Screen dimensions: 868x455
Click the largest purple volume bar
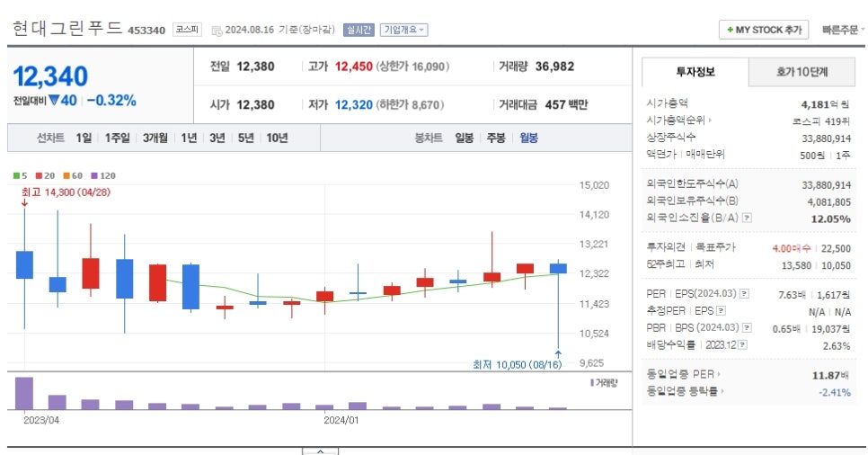[24, 394]
